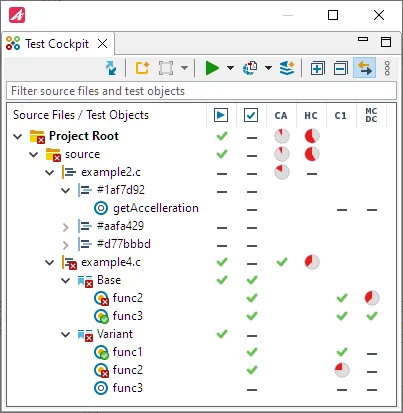This screenshot has width=403, height=413.
Task: Click the layered stack generate icon
Action: [287, 68]
